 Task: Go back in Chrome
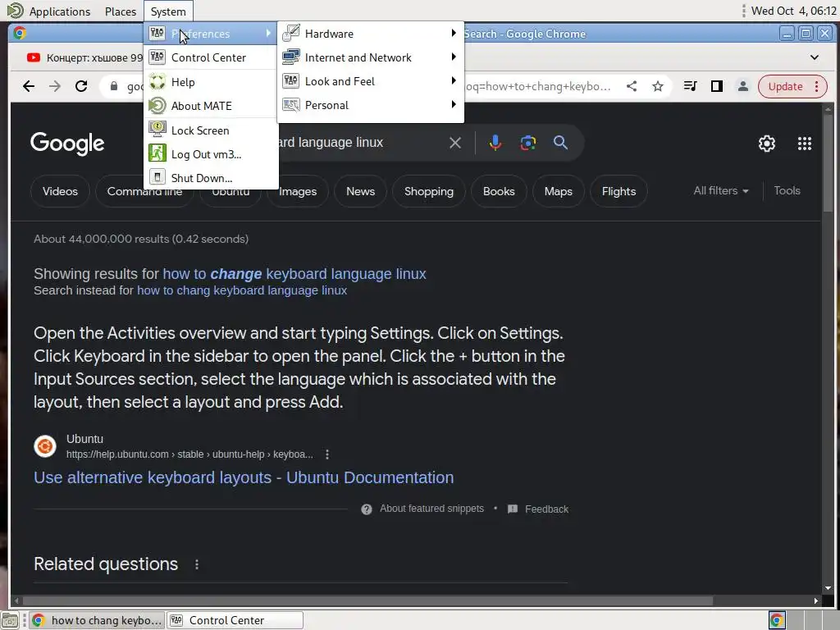pos(29,86)
